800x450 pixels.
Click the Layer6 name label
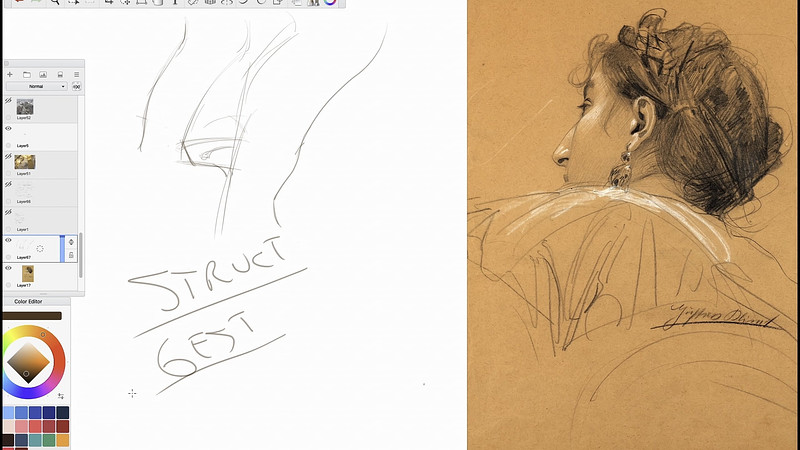pyautogui.click(x=22, y=146)
